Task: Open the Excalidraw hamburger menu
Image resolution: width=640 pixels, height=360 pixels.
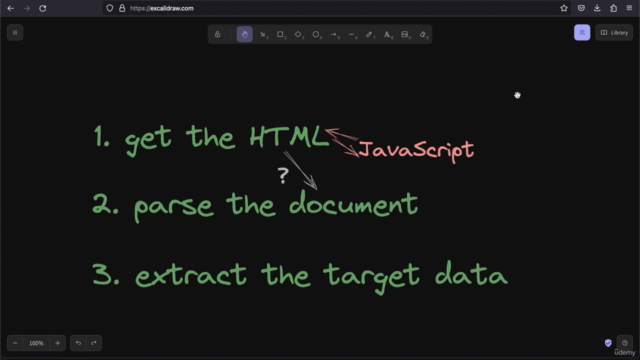Action: point(15,33)
